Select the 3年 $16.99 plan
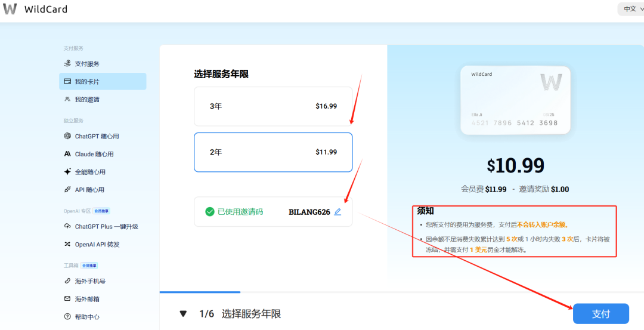 pos(273,106)
